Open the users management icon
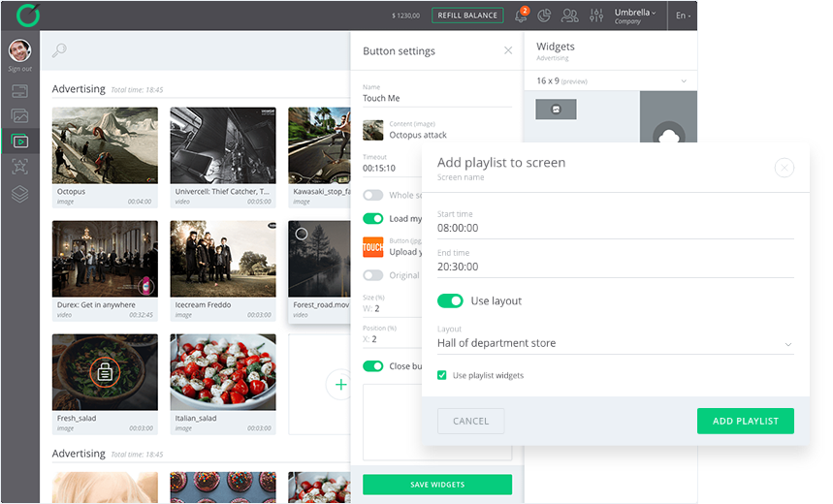 569,16
